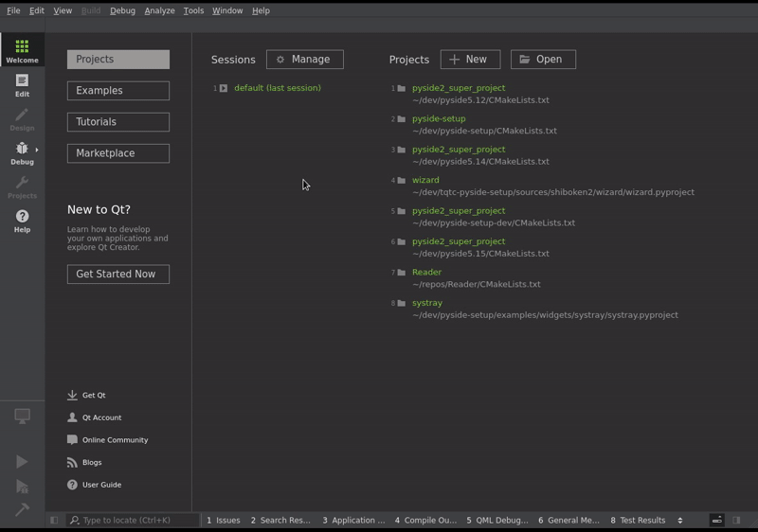Open the Help menu
This screenshot has width=758, height=532.
(261, 10)
